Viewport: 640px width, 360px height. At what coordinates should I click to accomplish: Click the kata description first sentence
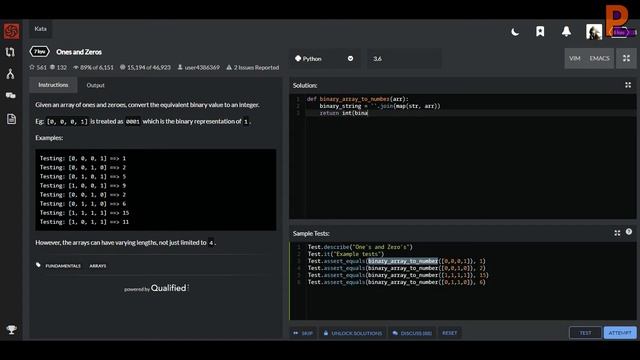(147, 105)
